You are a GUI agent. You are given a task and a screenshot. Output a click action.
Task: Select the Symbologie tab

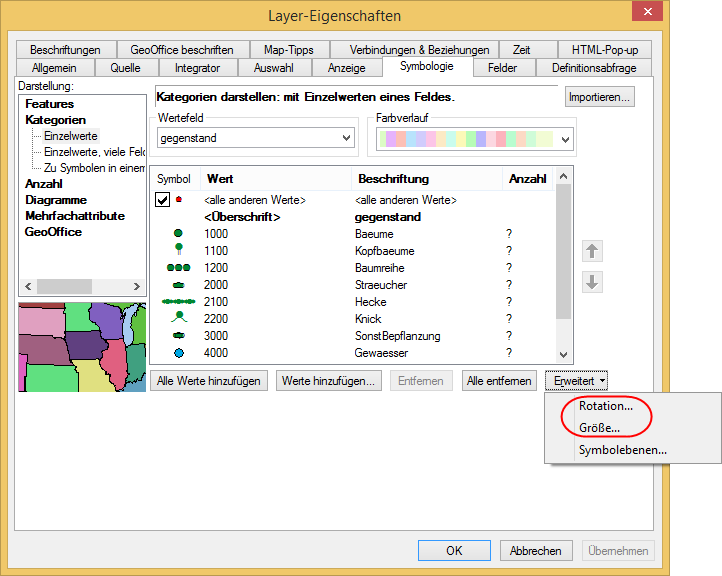pyautogui.click(x=427, y=66)
